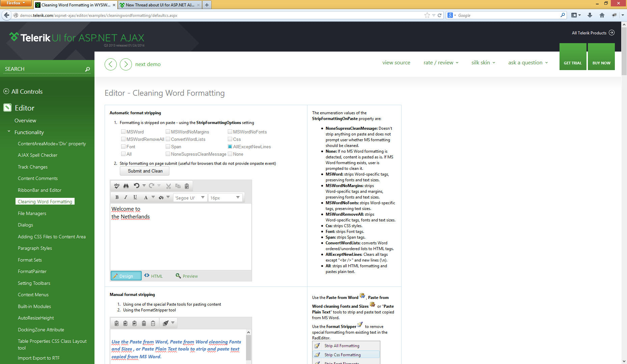Apply foreground text color (A icon)
Viewport: 627px width, 364px height.
click(x=146, y=198)
